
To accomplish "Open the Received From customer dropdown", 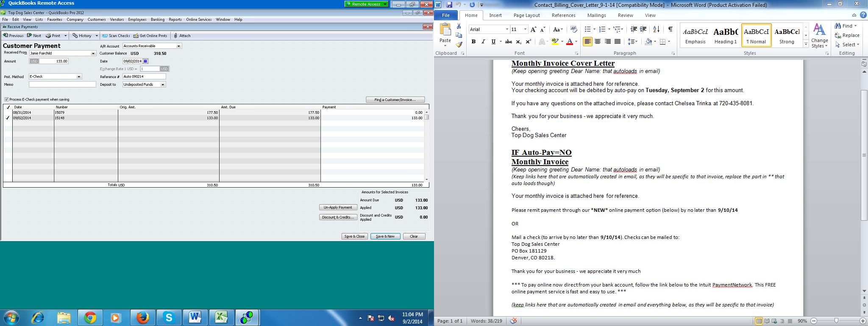I will (93, 53).
